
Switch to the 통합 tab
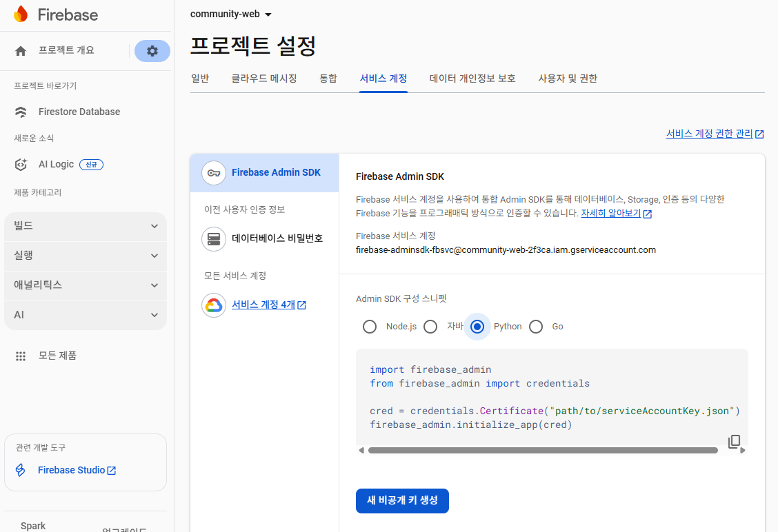pos(328,79)
